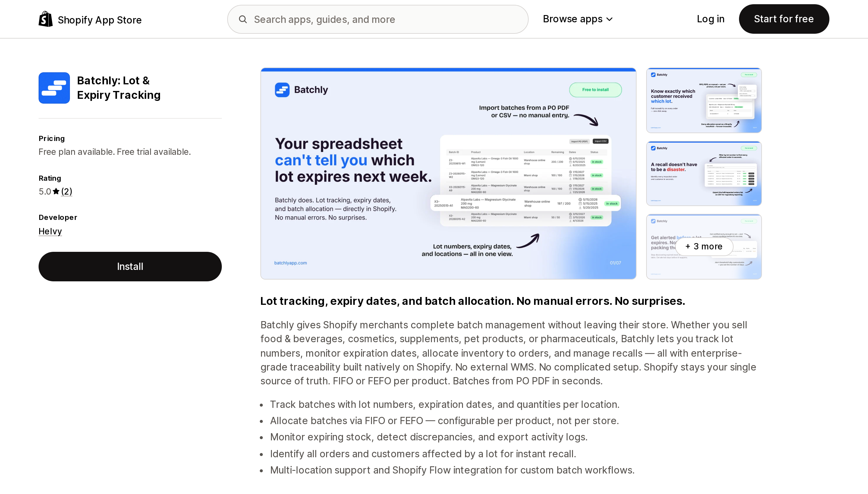The height and width of the screenshot is (494, 868).
Task: Open the 'A recall doesn't have' thumbnail
Action: coord(704,174)
